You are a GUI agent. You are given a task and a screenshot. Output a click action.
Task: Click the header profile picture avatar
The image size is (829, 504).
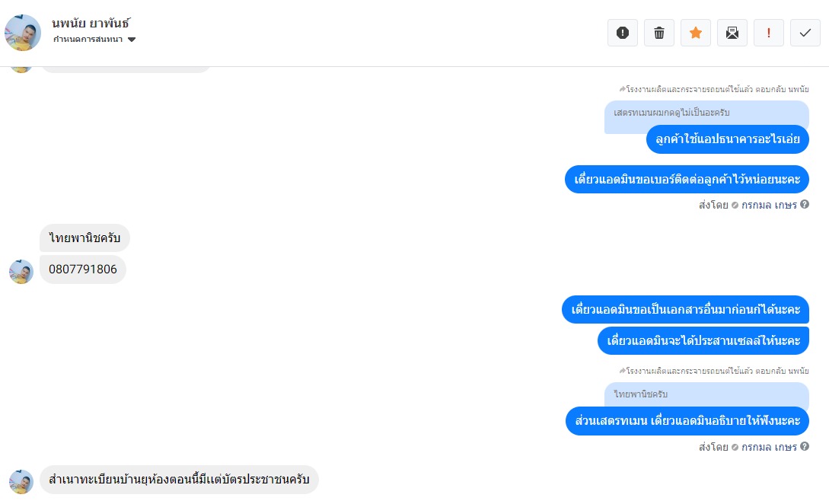point(23,33)
